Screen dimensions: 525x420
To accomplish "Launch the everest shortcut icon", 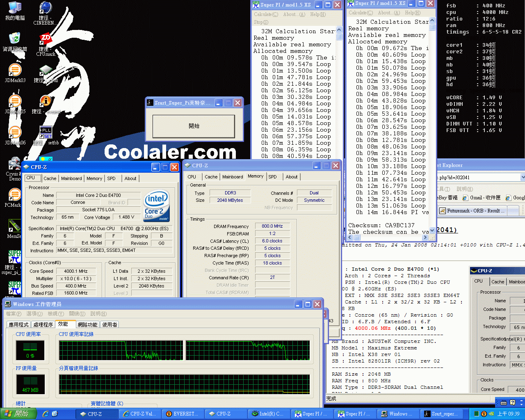I will click(46, 104).
